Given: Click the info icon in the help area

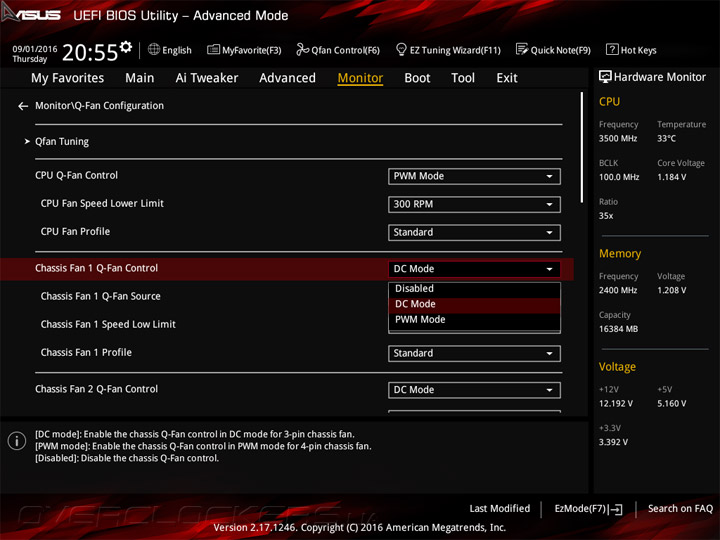Looking at the screenshot, I should (x=17, y=441).
